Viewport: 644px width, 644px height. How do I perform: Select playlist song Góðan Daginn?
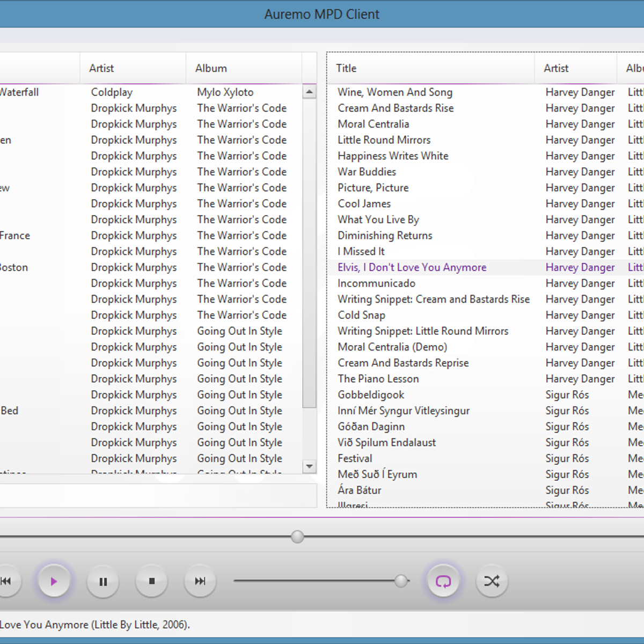486,427
